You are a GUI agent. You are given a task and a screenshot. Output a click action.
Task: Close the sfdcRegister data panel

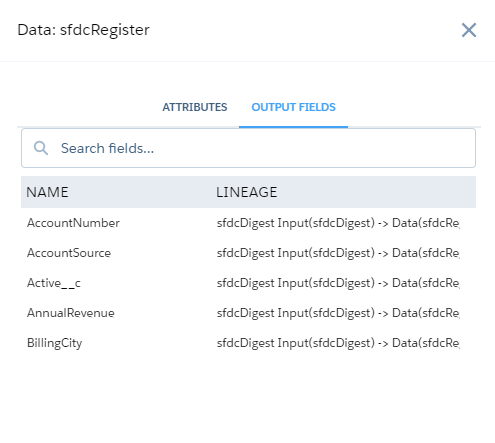(469, 30)
